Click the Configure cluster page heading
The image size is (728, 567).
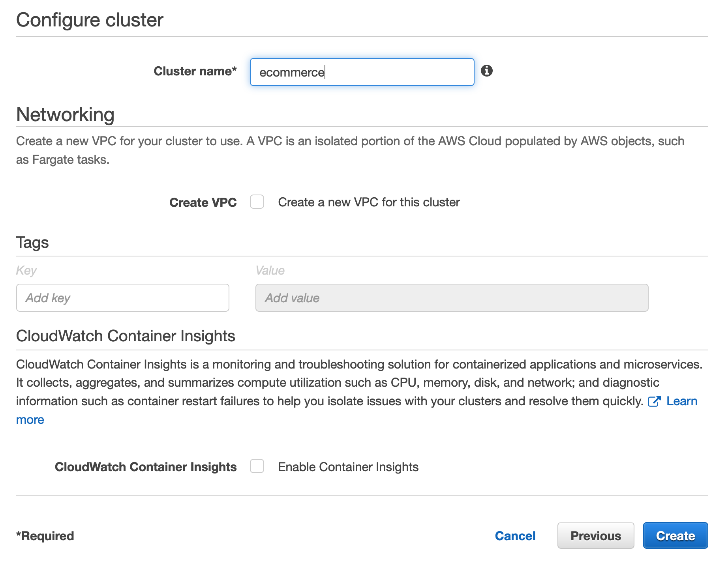pyautogui.click(x=90, y=20)
